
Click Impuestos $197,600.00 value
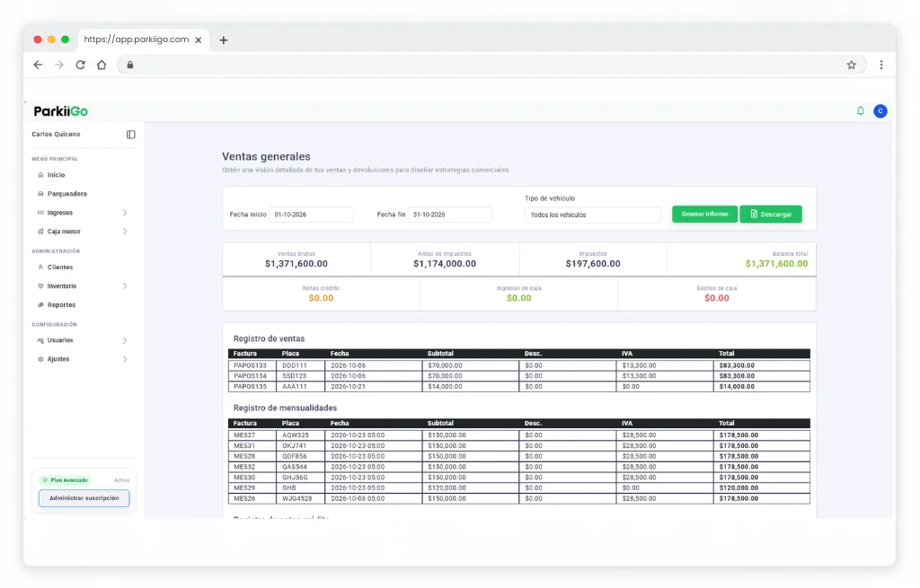593,264
